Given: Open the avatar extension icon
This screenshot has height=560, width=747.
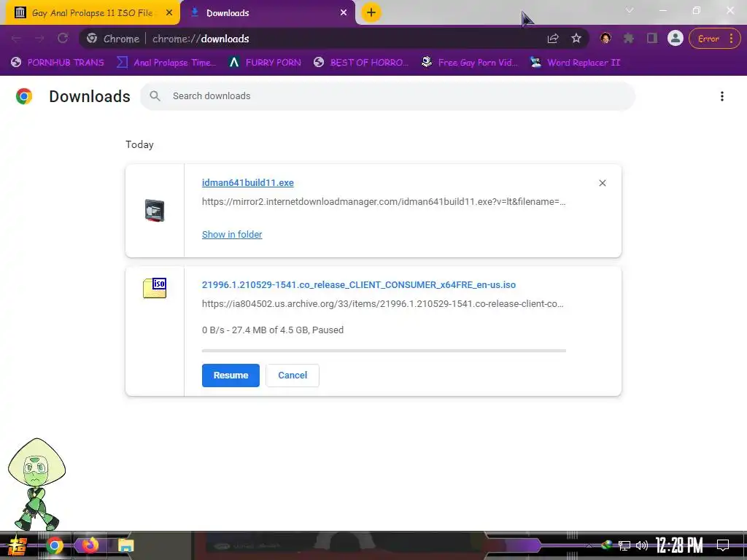Looking at the screenshot, I should point(605,38).
